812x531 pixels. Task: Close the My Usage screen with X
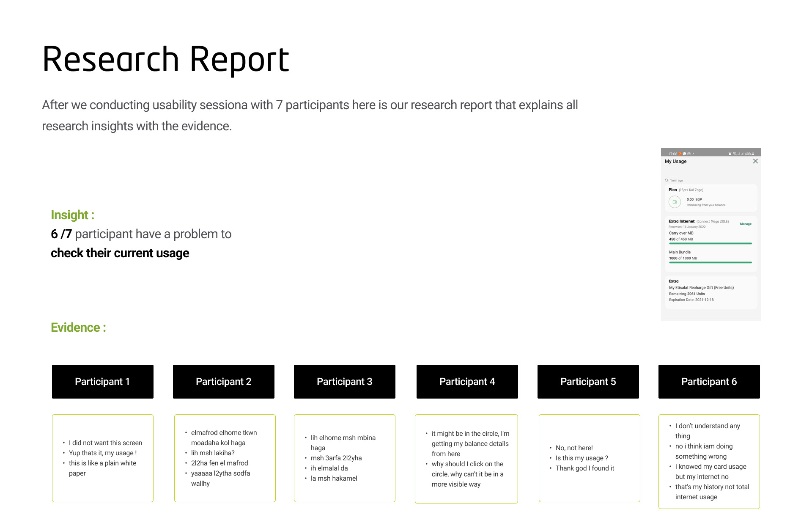point(755,161)
